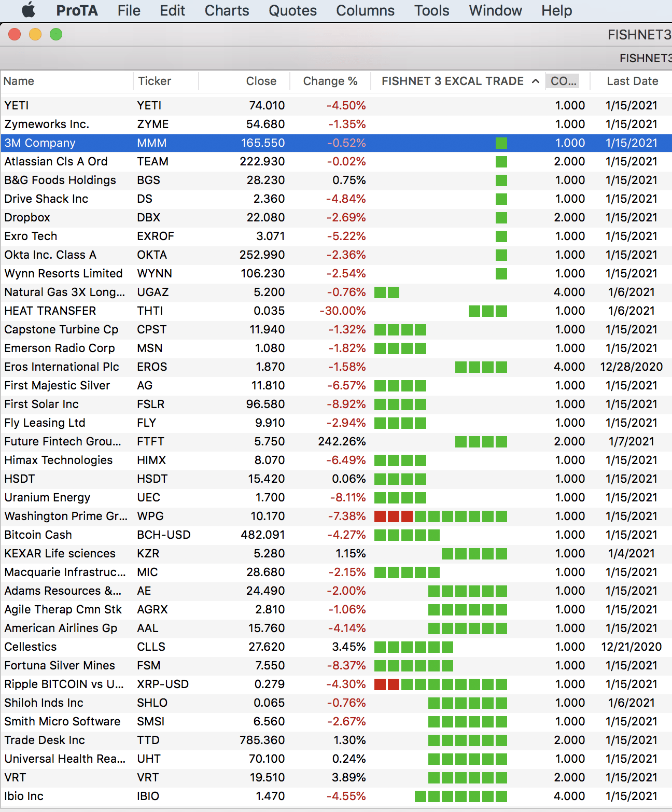
Task: Click the -30.00% change value for THTI
Action: pos(342,311)
